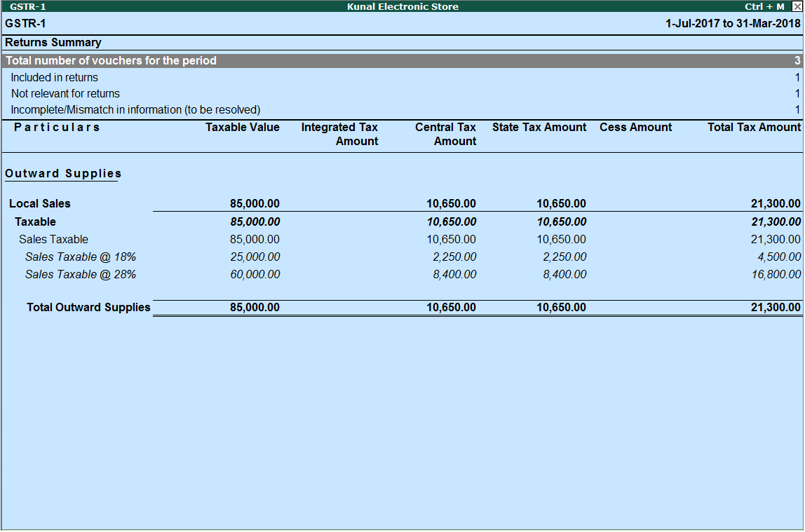
Task: Click the Total Outward Supplies row
Action: click(88, 307)
